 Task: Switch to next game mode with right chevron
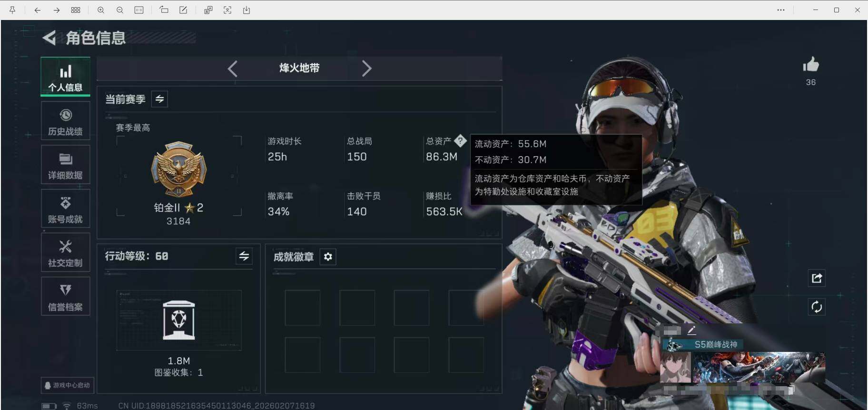(366, 69)
